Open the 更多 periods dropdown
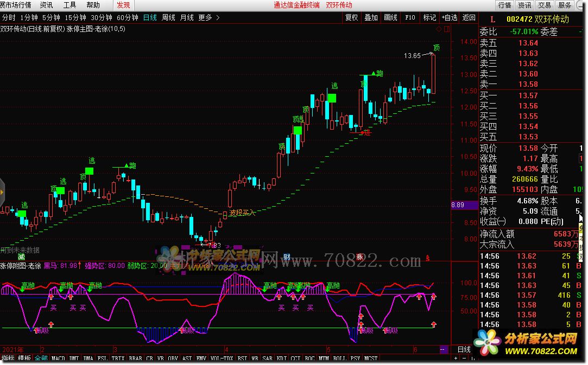The image size is (588, 365). click(205, 17)
